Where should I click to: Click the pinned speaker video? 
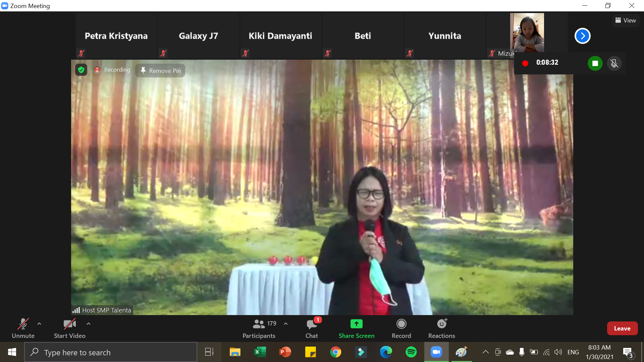click(322, 187)
